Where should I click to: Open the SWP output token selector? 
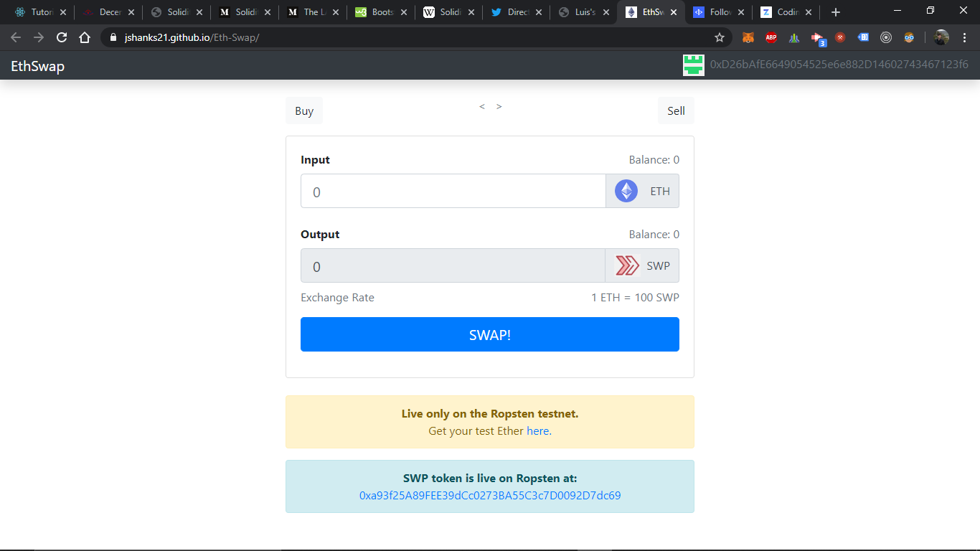[642, 265]
